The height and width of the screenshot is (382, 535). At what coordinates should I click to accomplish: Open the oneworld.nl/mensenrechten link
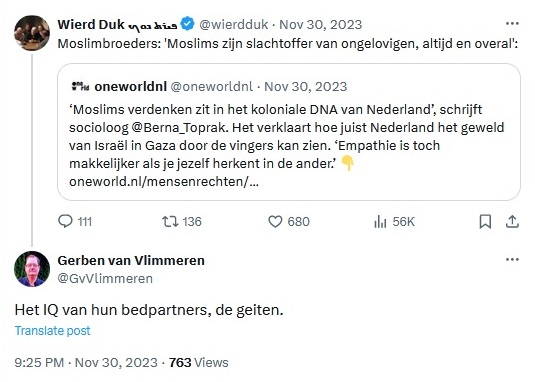tap(164, 182)
